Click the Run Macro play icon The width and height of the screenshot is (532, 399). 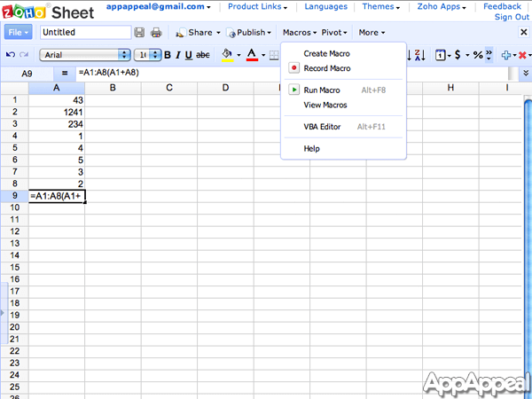293,90
